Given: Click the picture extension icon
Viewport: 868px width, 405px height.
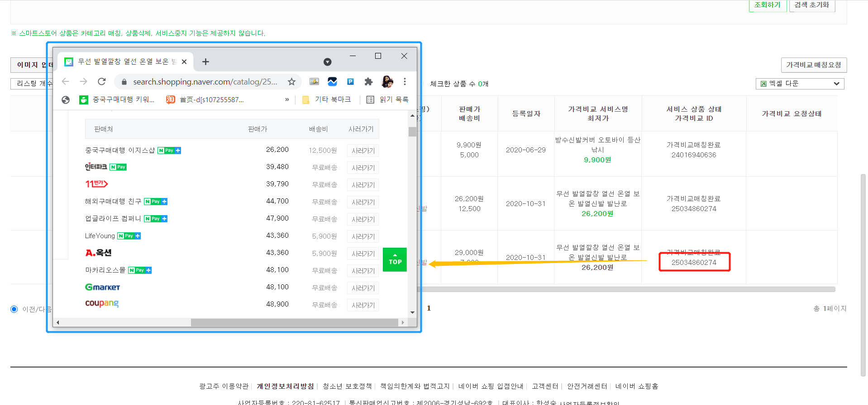Looking at the screenshot, I should pyautogui.click(x=314, y=82).
